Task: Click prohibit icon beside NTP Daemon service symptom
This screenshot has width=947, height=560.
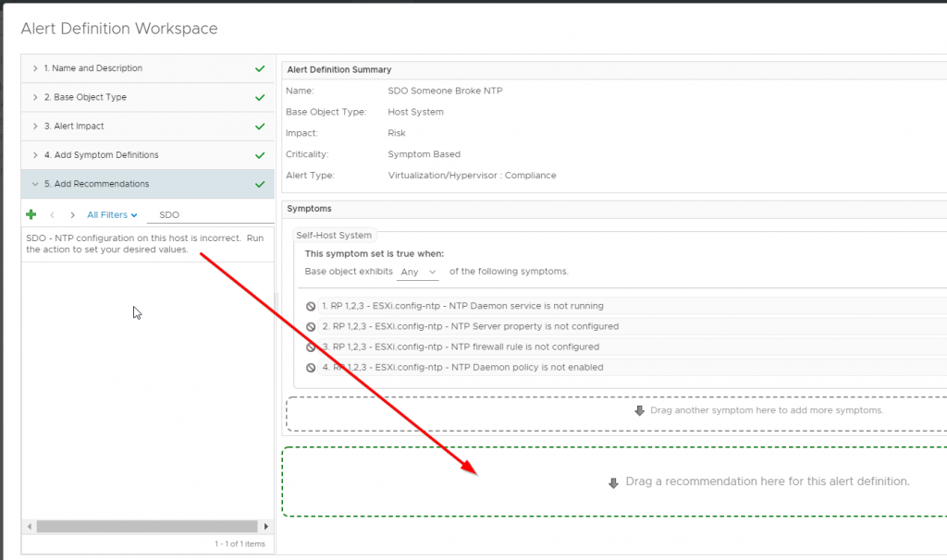Action: coord(311,307)
